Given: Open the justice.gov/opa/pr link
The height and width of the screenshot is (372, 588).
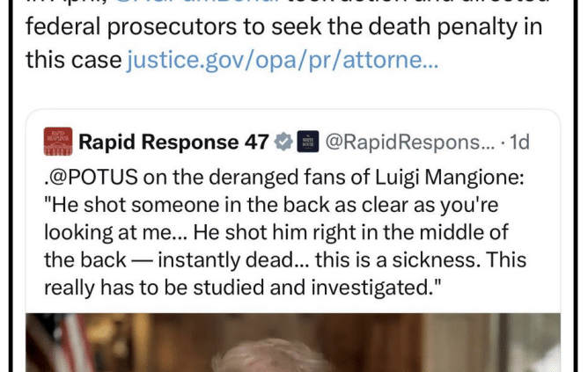Looking at the screenshot, I should pyautogui.click(x=283, y=61).
